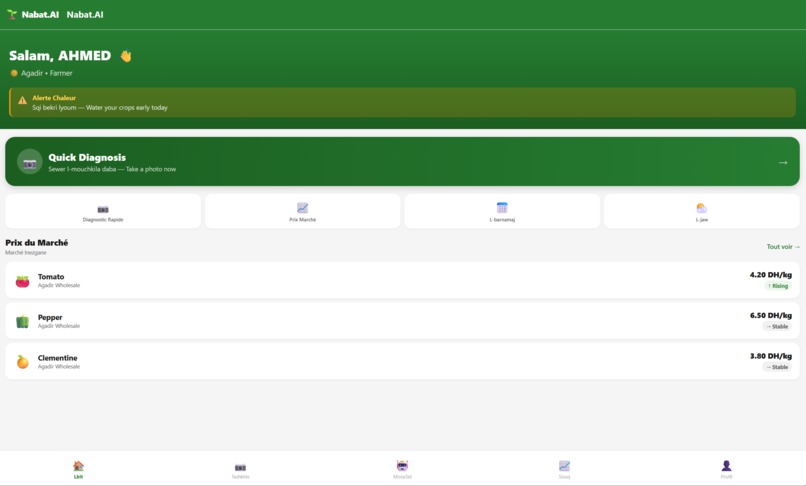Select the Tomato price row
The height and width of the screenshot is (486, 806).
tap(402, 280)
